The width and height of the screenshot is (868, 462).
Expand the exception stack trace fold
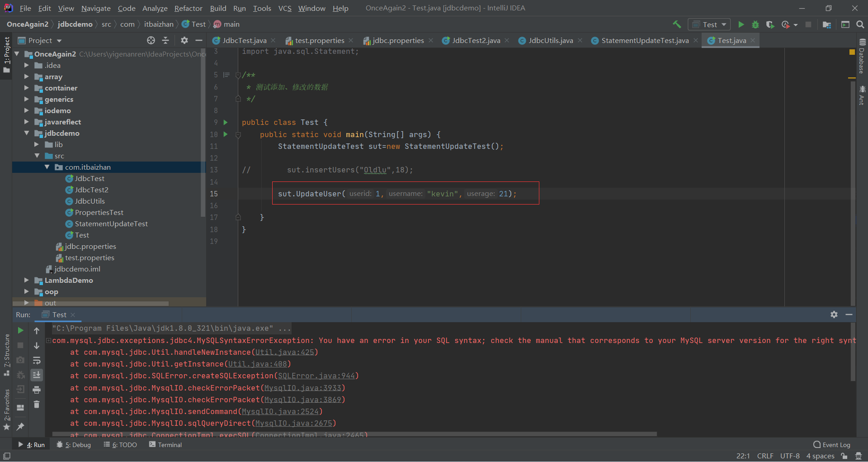click(48, 340)
